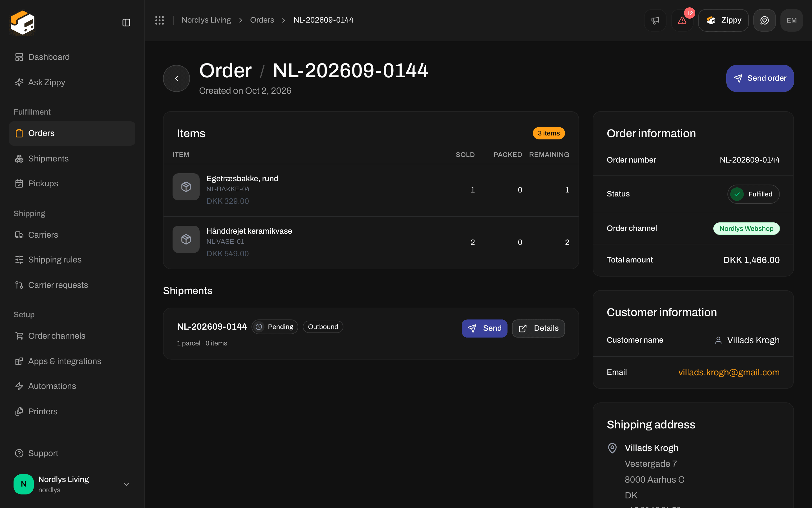Image resolution: width=812 pixels, height=508 pixels.
Task: Click Hånddrejet keramikvase product thumbnail
Action: click(x=186, y=239)
